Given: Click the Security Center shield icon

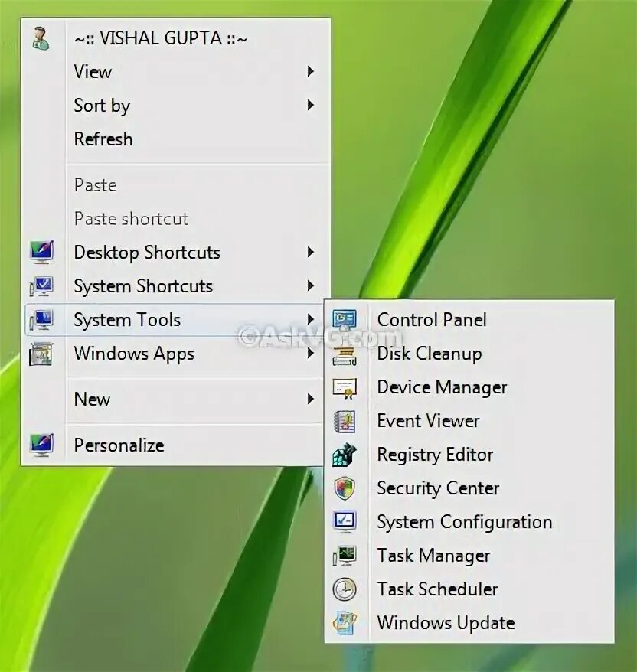Looking at the screenshot, I should (x=345, y=488).
